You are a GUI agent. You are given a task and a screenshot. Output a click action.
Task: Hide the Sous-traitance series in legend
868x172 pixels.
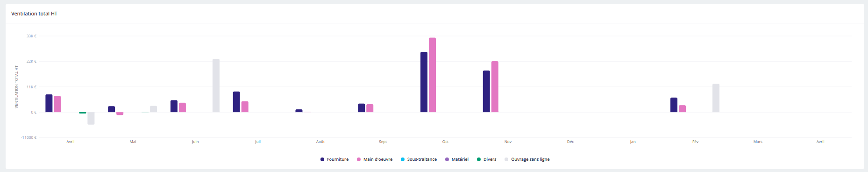coord(419,159)
